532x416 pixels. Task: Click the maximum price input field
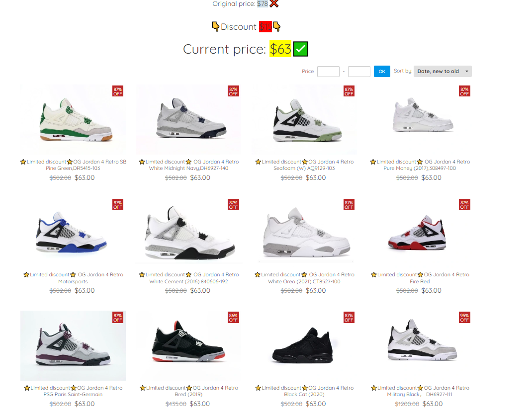(x=359, y=72)
